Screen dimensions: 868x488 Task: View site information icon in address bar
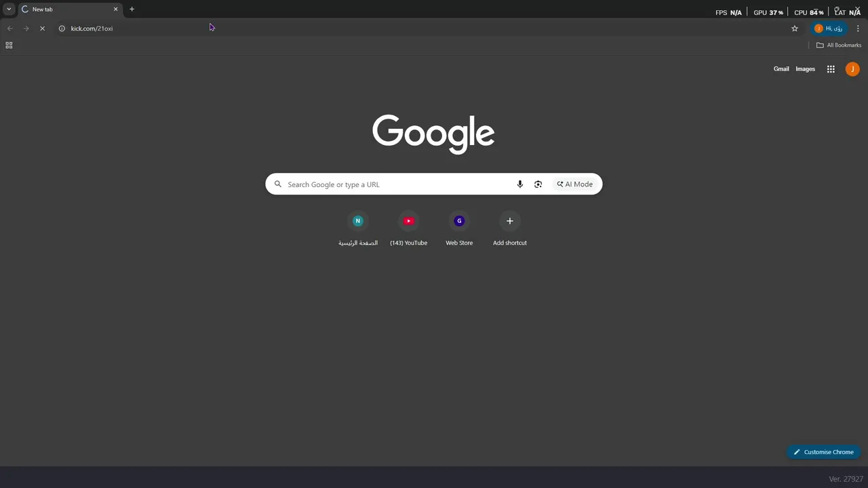[x=62, y=28]
